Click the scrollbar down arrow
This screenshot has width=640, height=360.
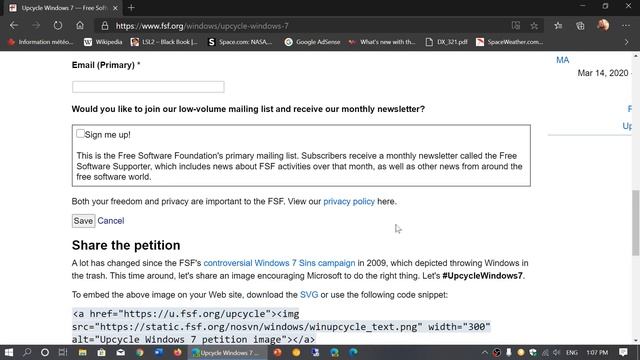[636, 340]
